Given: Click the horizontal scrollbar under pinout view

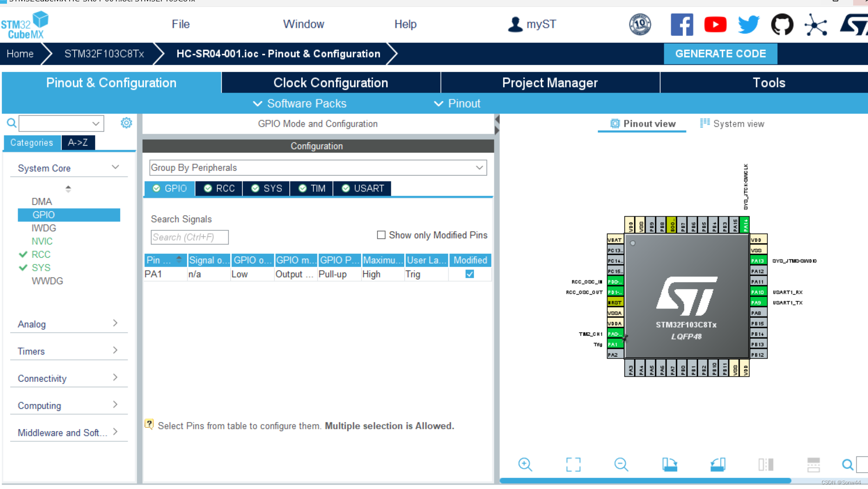Looking at the screenshot, I should point(645,481).
